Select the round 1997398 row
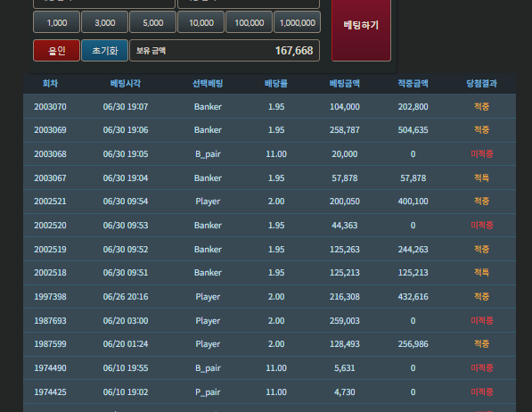Image resolution: width=532 pixels, height=412 pixels. 269,297
